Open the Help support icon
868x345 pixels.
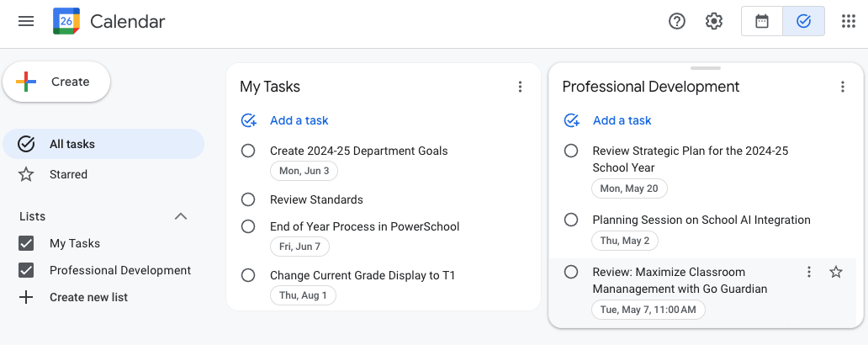pos(677,22)
